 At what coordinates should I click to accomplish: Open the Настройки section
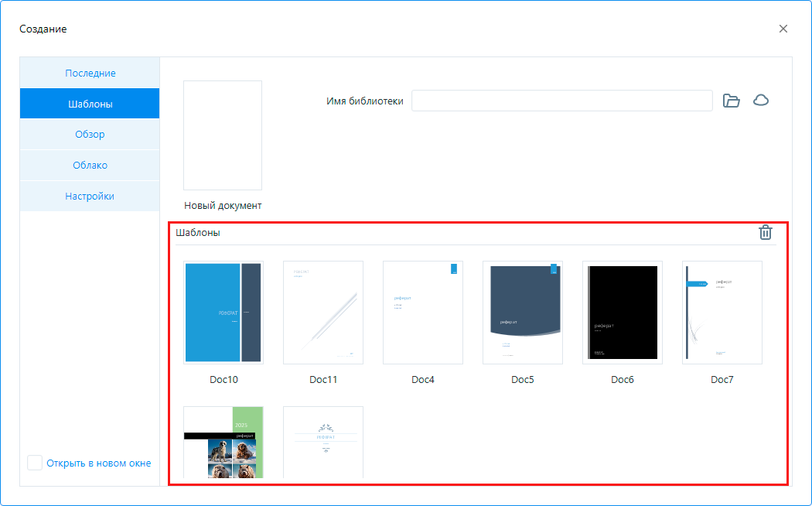click(89, 196)
